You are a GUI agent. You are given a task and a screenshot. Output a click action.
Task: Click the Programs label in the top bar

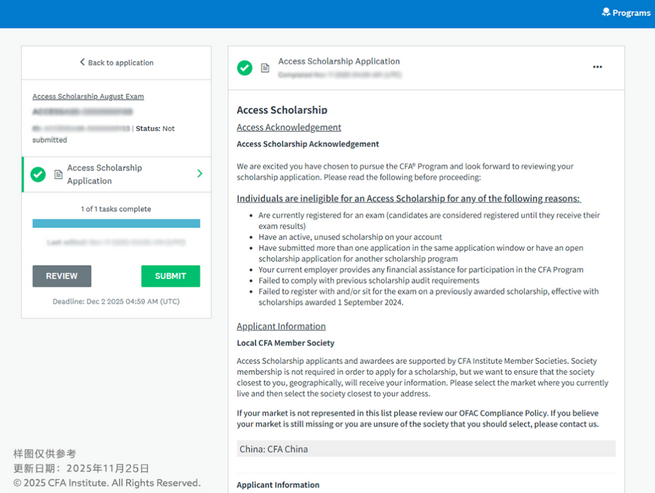pyautogui.click(x=631, y=13)
